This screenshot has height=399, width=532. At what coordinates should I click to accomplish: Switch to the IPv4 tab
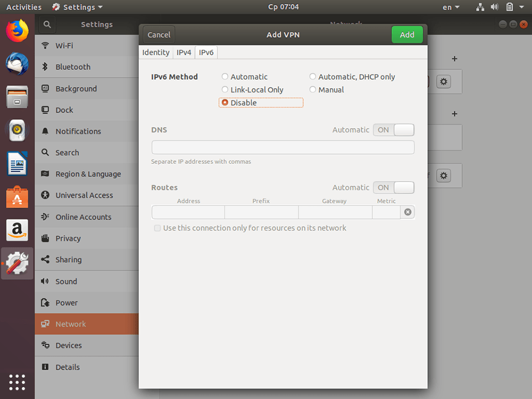tap(183, 52)
